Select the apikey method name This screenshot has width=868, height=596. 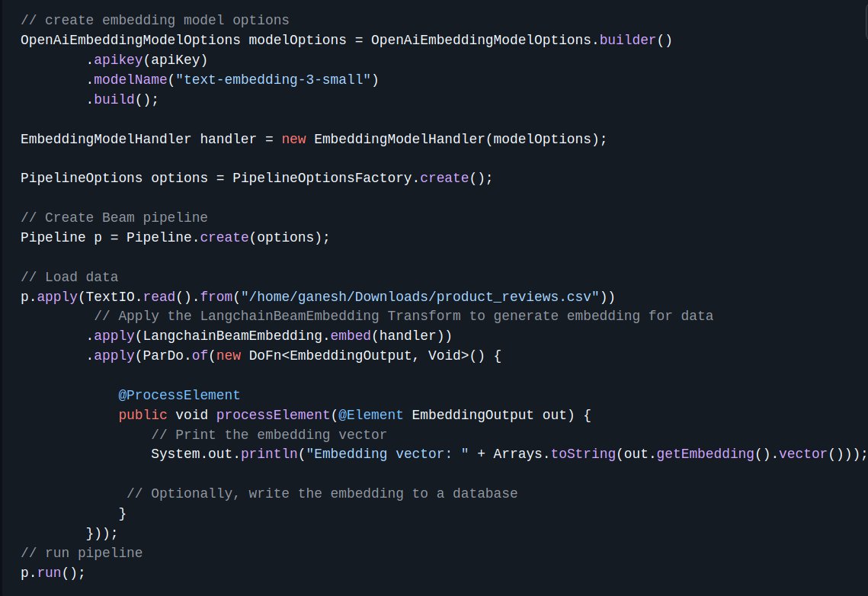click(118, 59)
